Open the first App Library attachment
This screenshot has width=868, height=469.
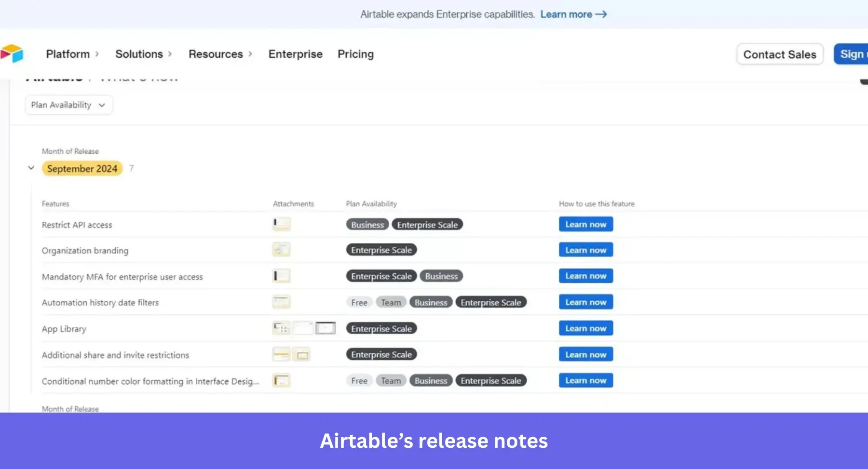281,327
